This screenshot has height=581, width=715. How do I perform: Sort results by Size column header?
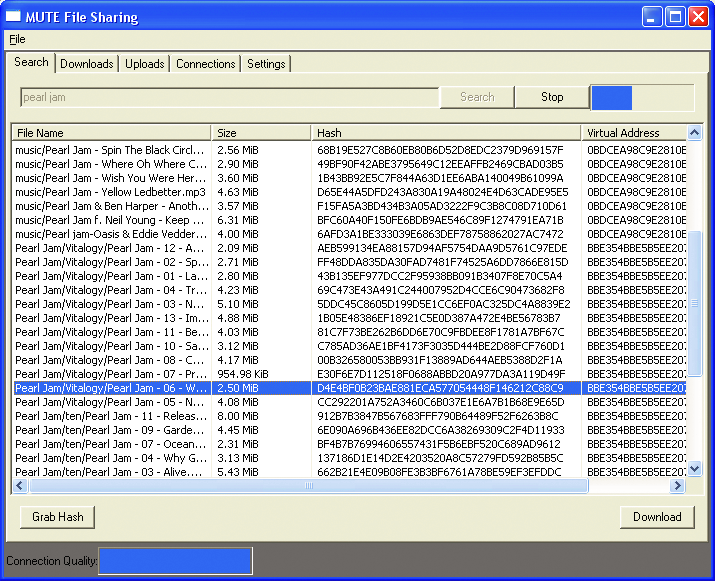(261, 133)
